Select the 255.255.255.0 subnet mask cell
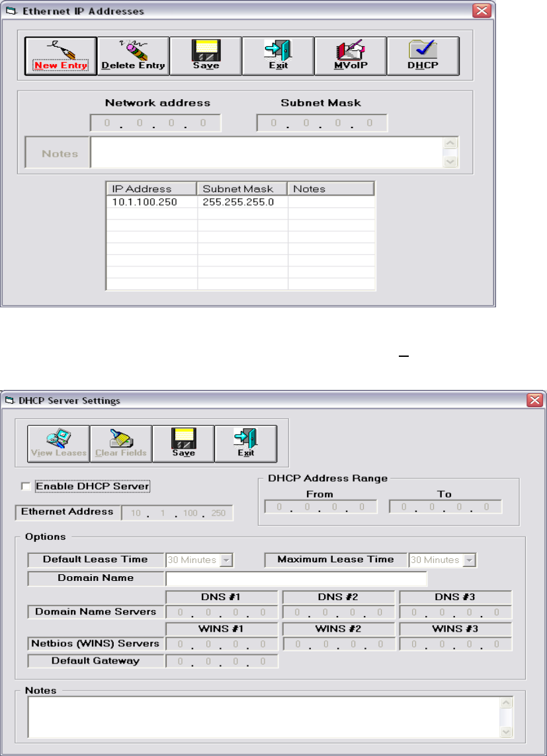 243,202
